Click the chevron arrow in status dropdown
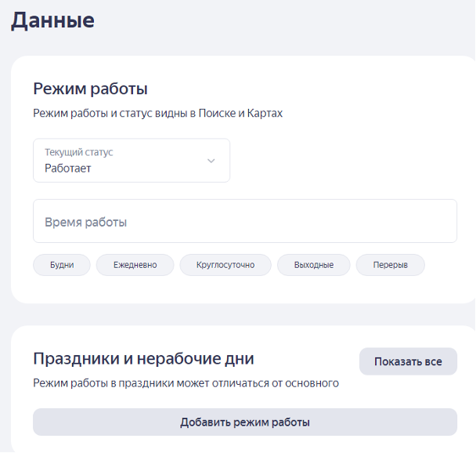Screen dimensions: 476x453 click(x=211, y=161)
